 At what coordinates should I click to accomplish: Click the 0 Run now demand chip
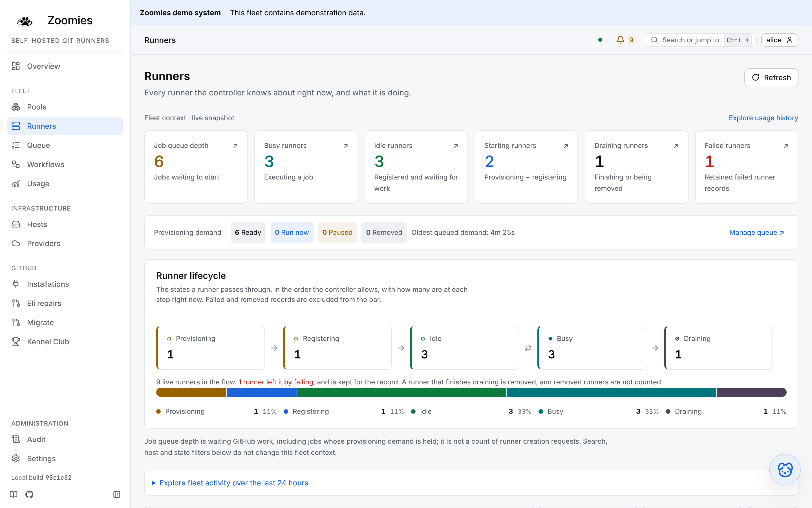(292, 233)
